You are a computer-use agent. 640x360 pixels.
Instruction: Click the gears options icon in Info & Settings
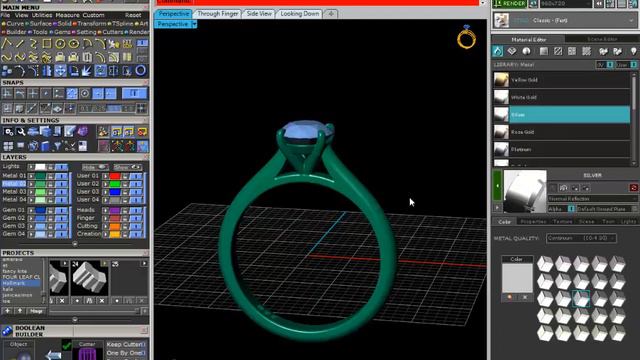[8, 131]
